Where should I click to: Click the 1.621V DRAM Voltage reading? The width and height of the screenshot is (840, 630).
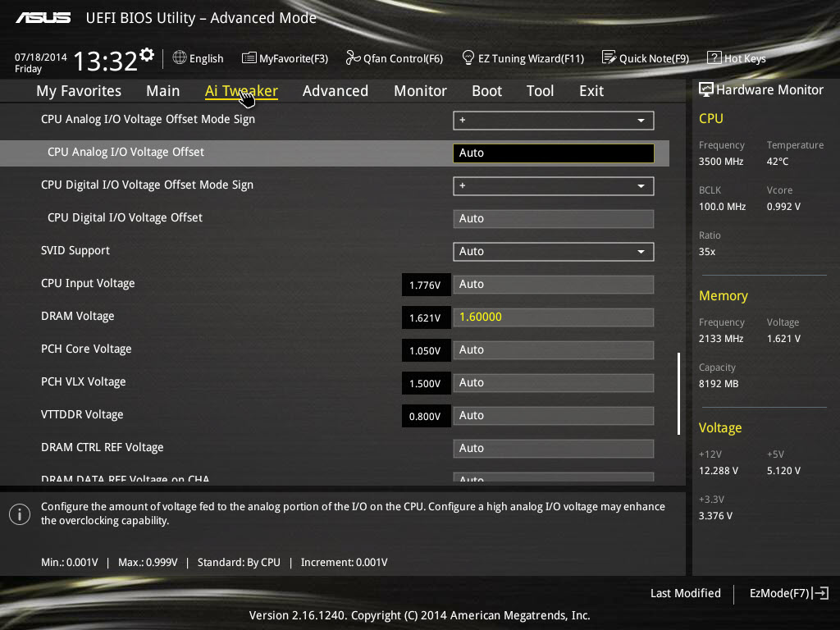[426, 317]
